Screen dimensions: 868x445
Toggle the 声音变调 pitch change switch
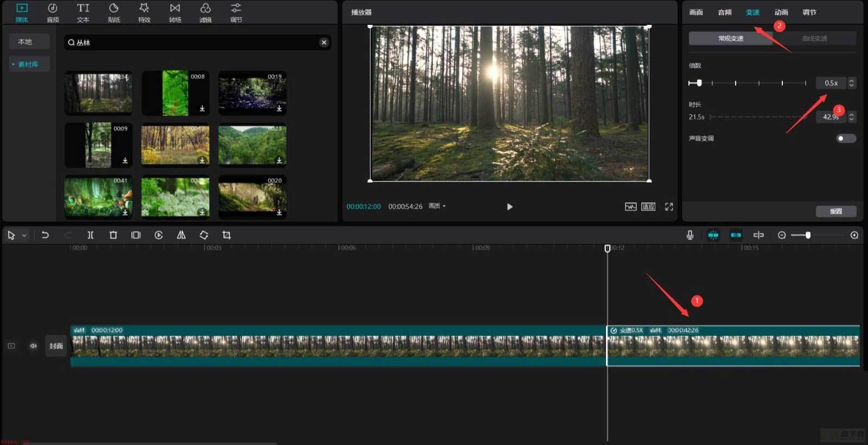[846, 138]
